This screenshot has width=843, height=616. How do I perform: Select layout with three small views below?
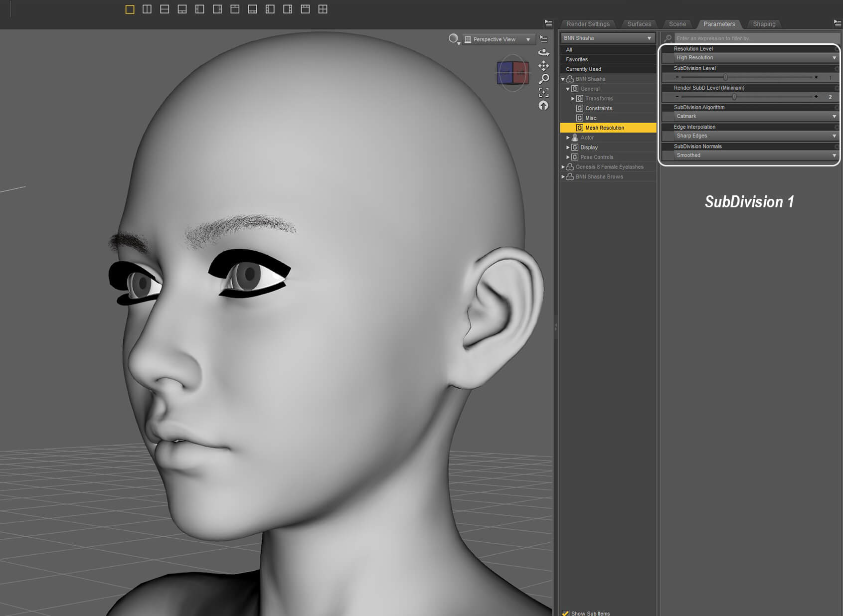pos(252,9)
